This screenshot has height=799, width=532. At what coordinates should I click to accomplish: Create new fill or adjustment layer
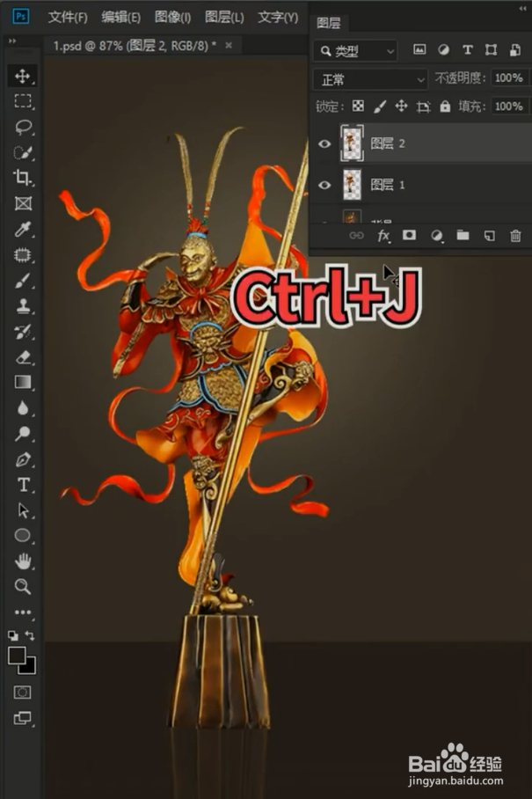coord(436,236)
